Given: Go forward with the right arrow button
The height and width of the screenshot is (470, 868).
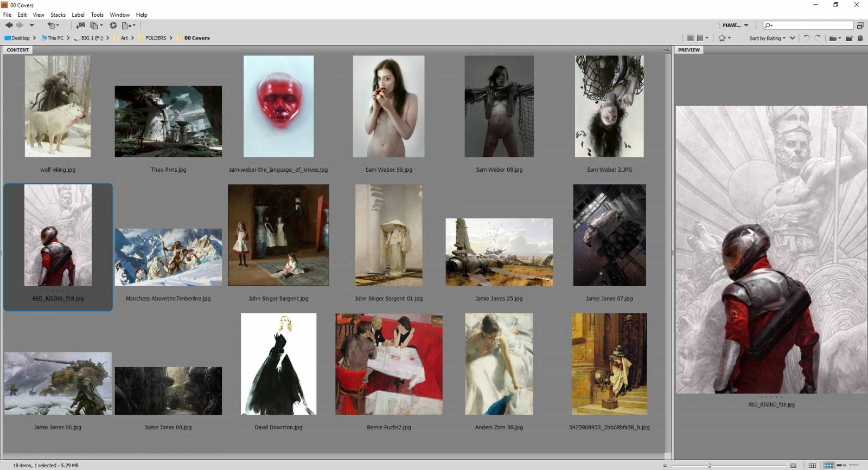Looking at the screenshot, I should click(x=20, y=25).
